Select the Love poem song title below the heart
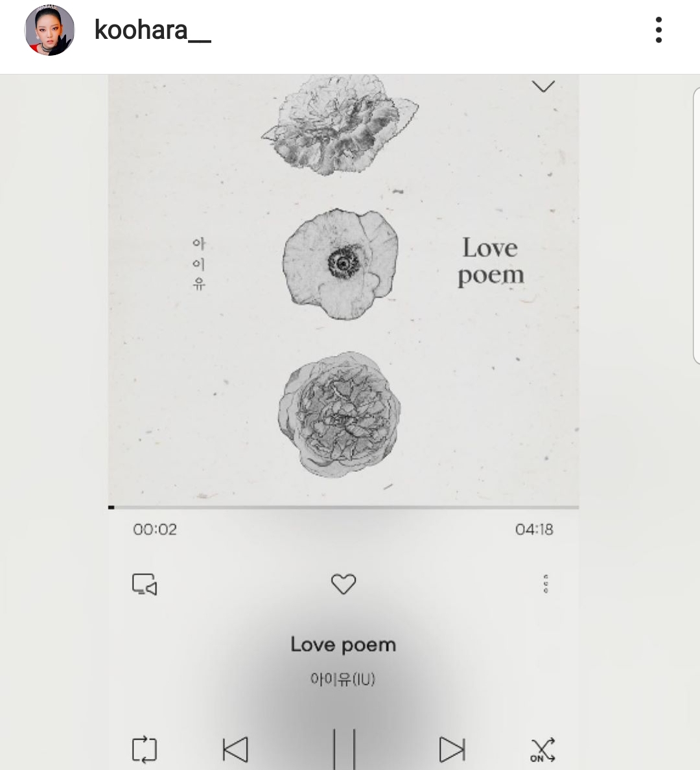Screen dimensions: 700x770 point(343,644)
